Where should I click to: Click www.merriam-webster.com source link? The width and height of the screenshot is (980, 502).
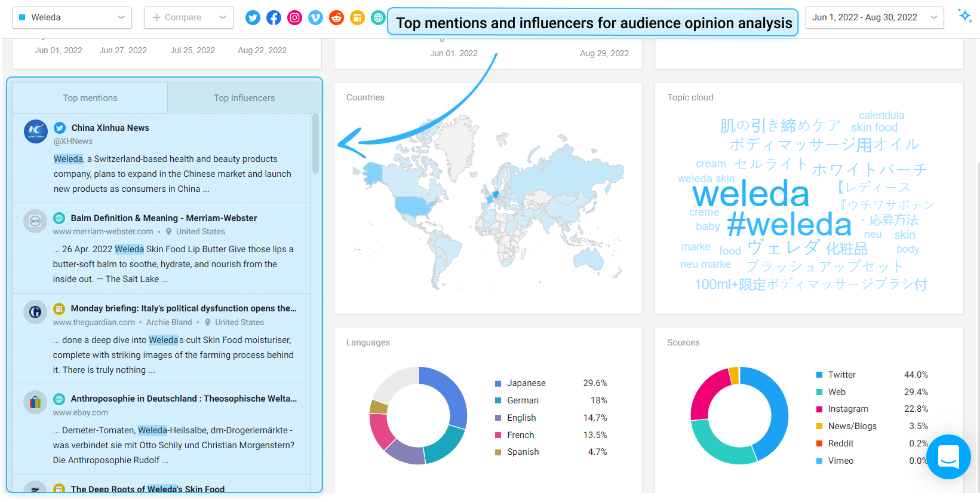[103, 232]
